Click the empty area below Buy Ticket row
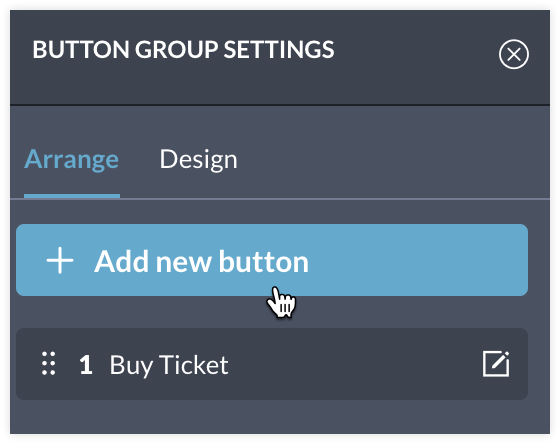560x444 pixels. pyautogui.click(x=280, y=417)
